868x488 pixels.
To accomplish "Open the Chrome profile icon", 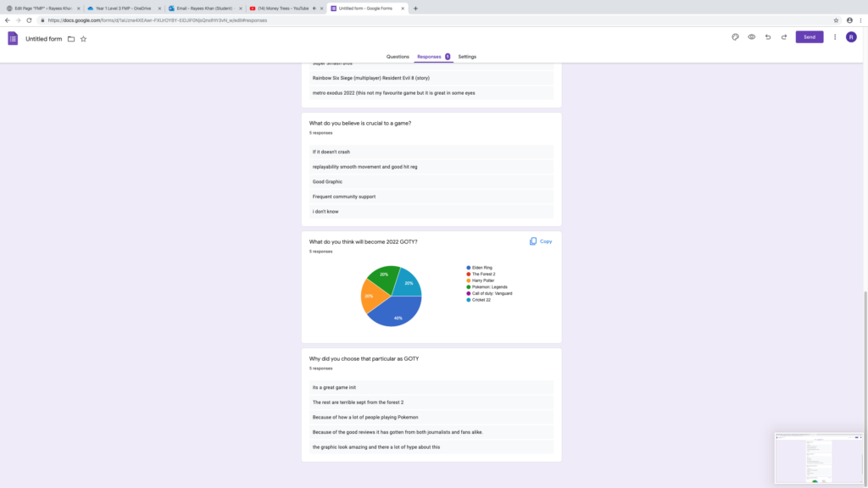I will 849,20.
